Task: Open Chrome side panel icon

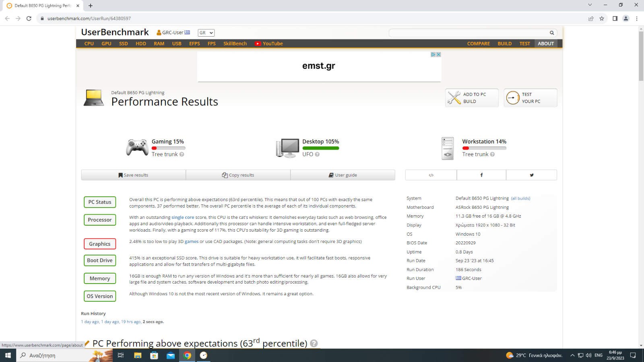Action: click(615, 19)
